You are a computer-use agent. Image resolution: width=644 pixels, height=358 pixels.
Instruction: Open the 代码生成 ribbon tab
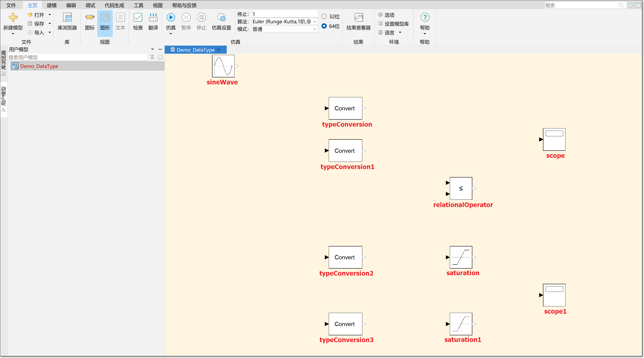[x=114, y=5]
